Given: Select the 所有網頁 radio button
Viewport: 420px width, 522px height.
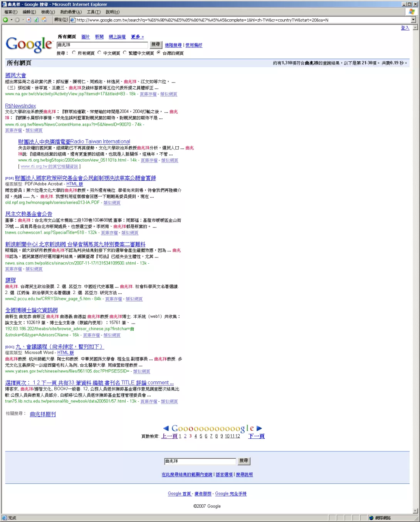Looking at the screenshot, I should coord(74,53).
